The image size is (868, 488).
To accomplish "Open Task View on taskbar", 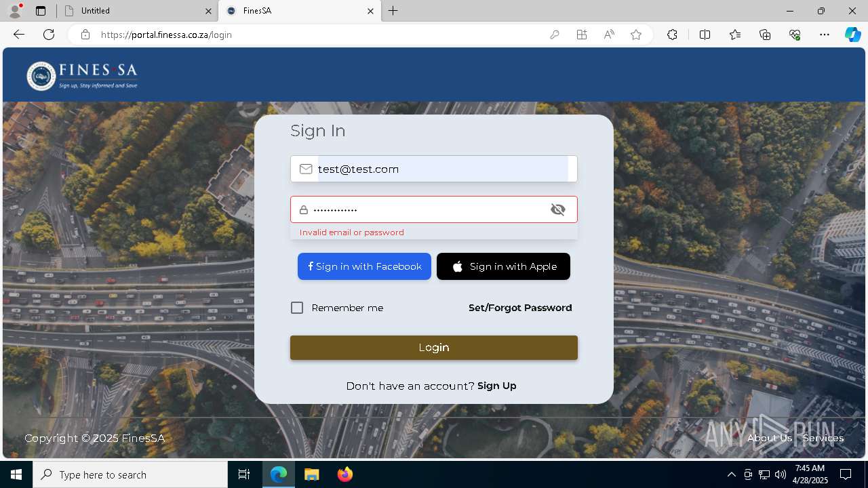I will pos(244,474).
